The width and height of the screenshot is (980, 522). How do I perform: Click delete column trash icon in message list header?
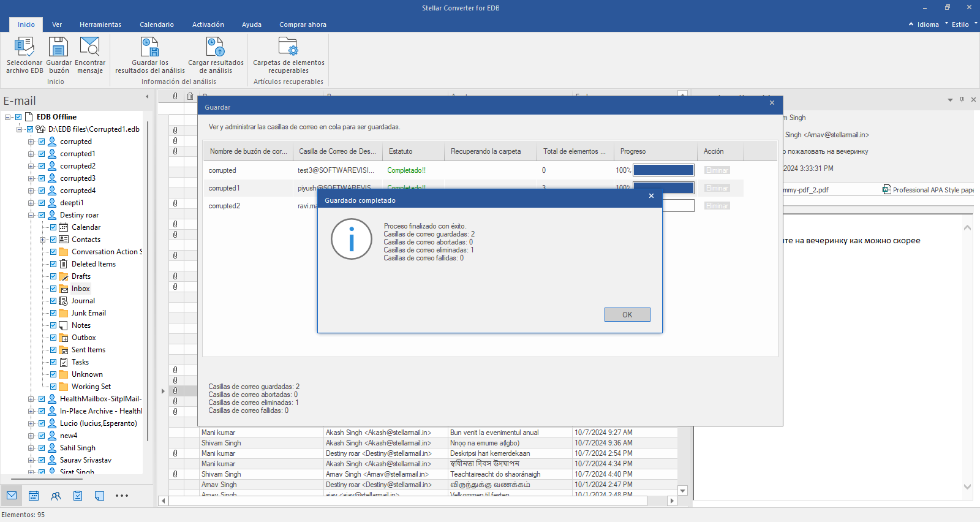pyautogui.click(x=190, y=96)
